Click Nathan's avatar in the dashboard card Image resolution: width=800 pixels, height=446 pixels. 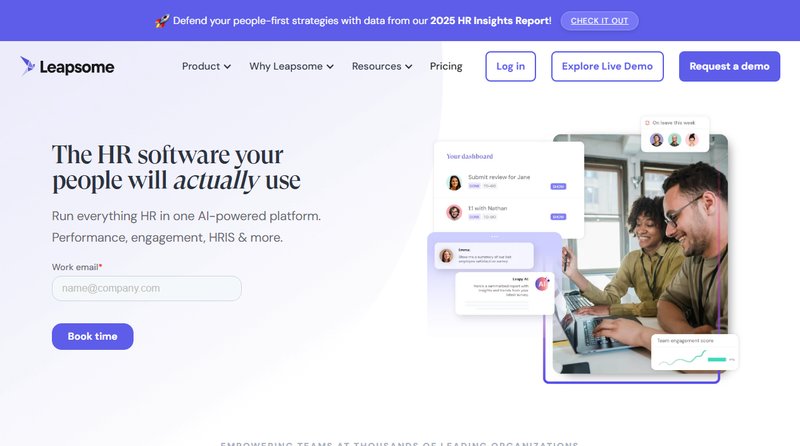coord(454,212)
